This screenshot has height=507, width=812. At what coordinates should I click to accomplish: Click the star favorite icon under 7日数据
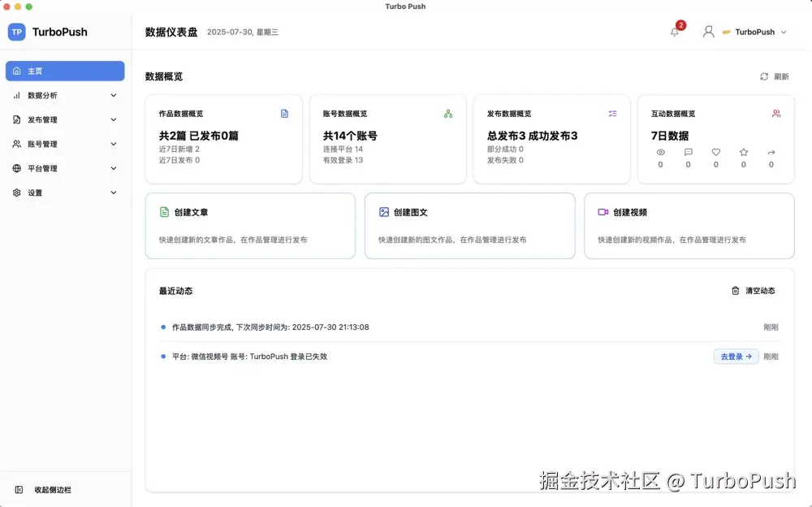point(743,152)
